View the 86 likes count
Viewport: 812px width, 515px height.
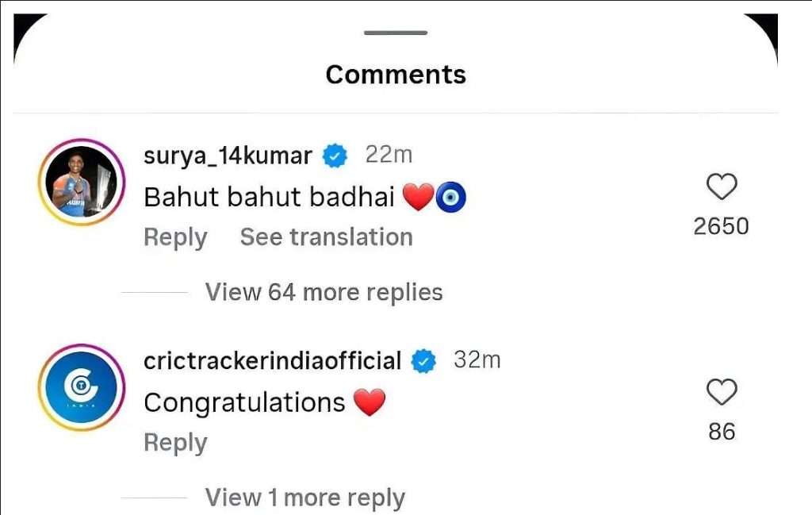click(x=722, y=432)
